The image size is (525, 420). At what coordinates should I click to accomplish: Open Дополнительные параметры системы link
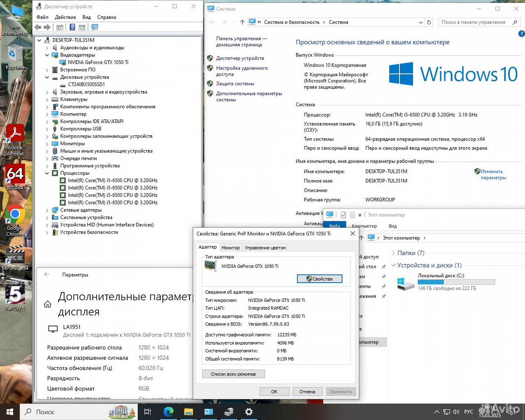click(x=249, y=97)
